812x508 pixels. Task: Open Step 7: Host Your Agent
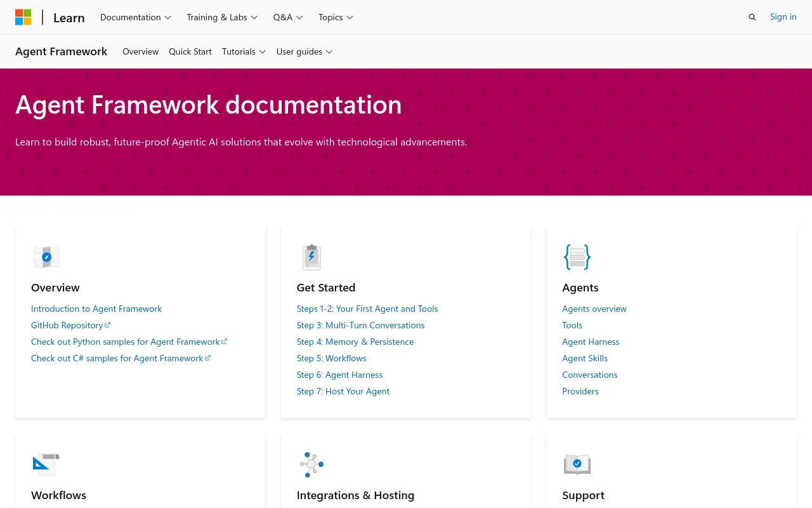point(343,391)
